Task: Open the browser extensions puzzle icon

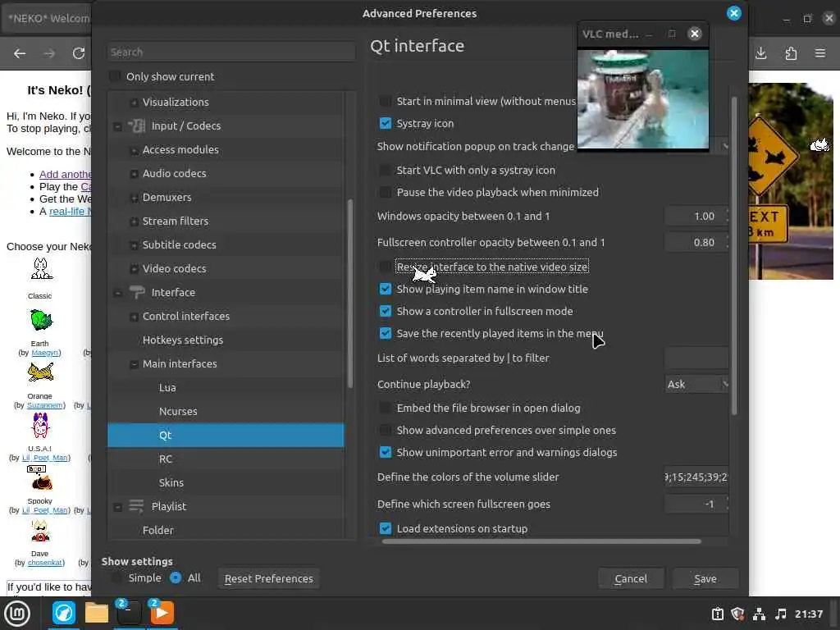Action: click(792, 53)
